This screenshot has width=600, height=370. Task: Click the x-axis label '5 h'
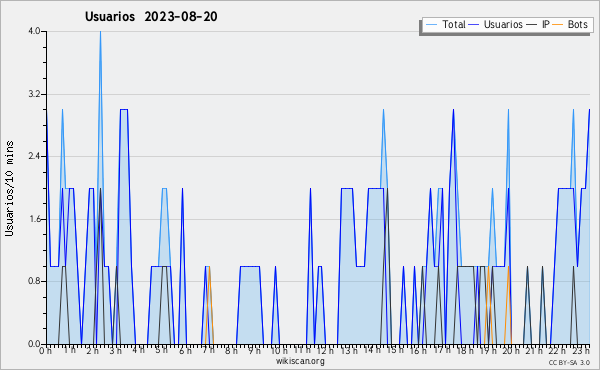161,350
